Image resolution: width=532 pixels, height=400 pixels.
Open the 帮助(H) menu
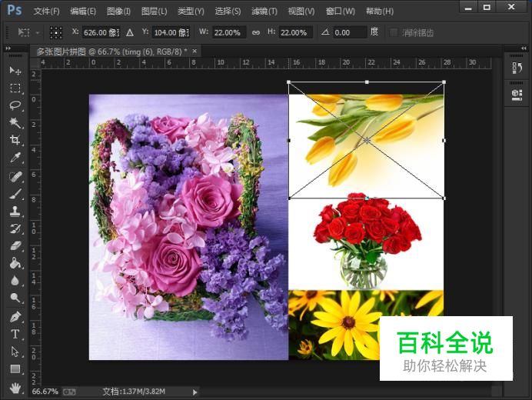[380, 12]
